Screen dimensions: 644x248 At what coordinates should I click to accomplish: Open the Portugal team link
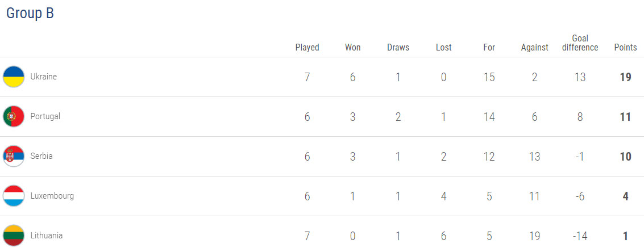(45, 116)
